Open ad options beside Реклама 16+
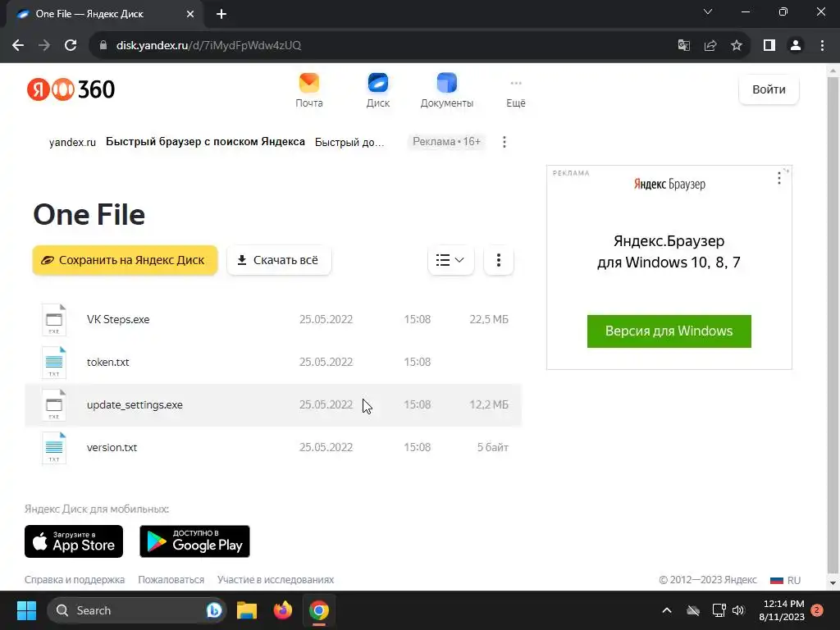 pyautogui.click(x=504, y=142)
